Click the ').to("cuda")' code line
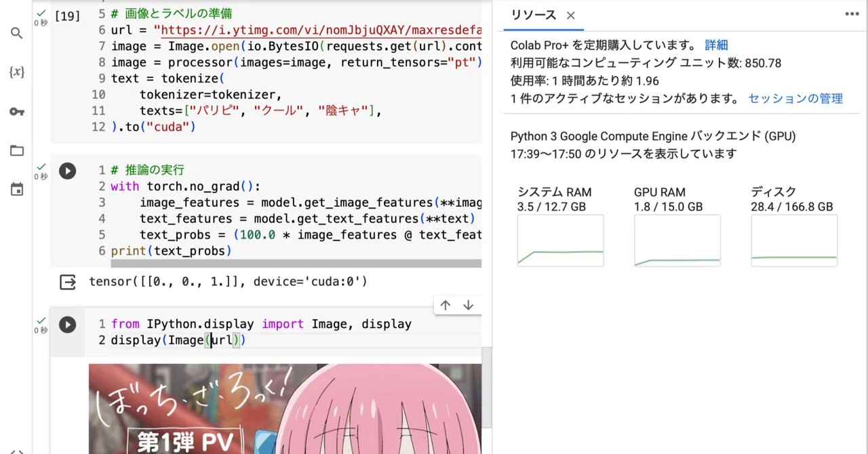868x454 pixels. point(153,127)
